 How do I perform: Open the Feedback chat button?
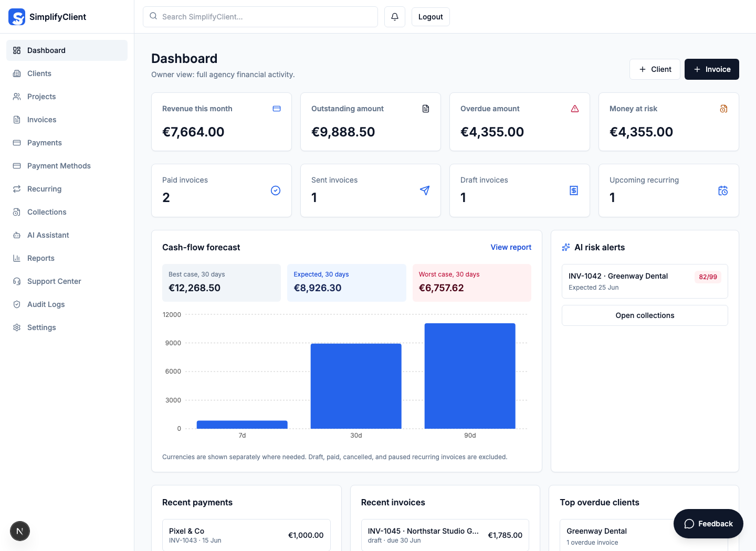pos(708,524)
